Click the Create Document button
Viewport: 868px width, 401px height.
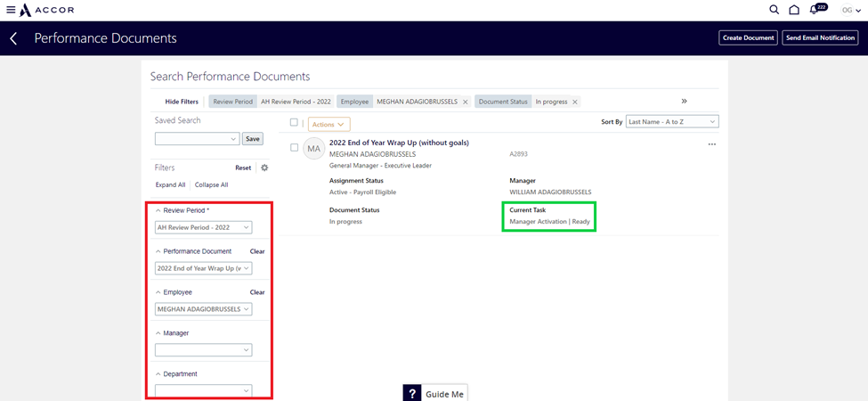click(749, 37)
